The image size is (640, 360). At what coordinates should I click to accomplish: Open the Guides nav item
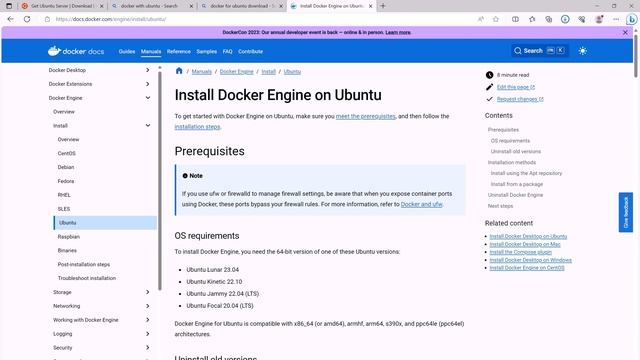point(127,51)
